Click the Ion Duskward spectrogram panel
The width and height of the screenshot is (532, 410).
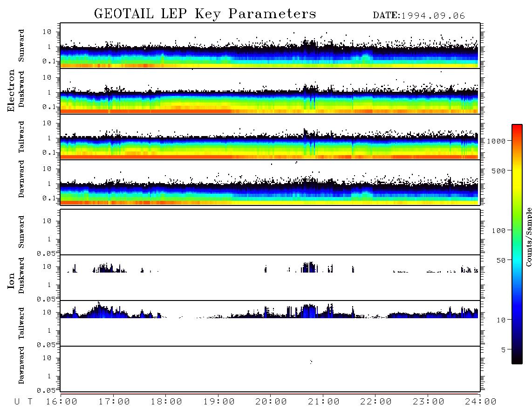(270, 278)
